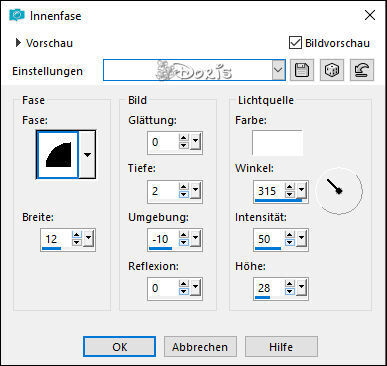The width and height of the screenshot is (387, 366).
Task: Open the Einstellungen presets dropdown
Action: pos(278,70)
